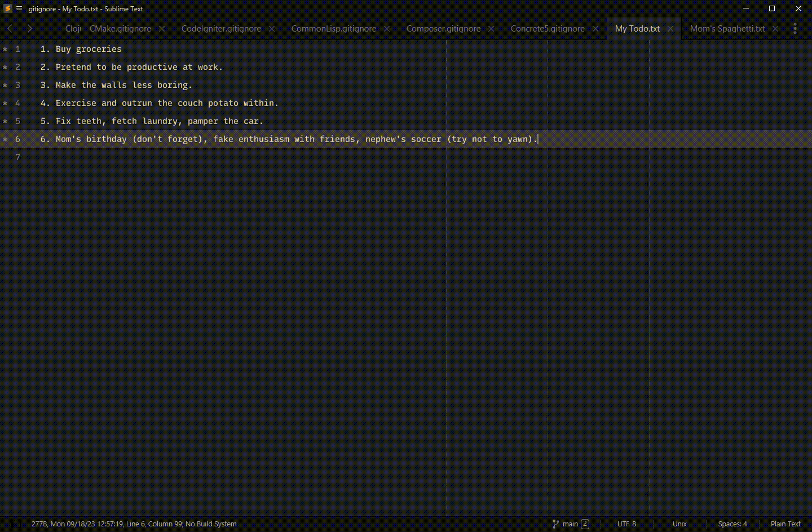Switch to the CommonLisp.gitignore tab
Screen dimensions: 812x532
pos(334,29)
